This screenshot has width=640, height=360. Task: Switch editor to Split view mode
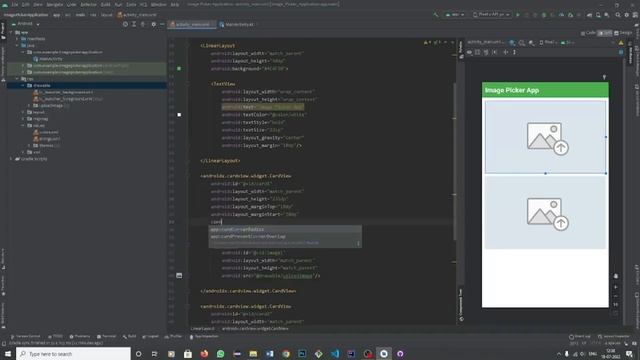tap(605, 33)
